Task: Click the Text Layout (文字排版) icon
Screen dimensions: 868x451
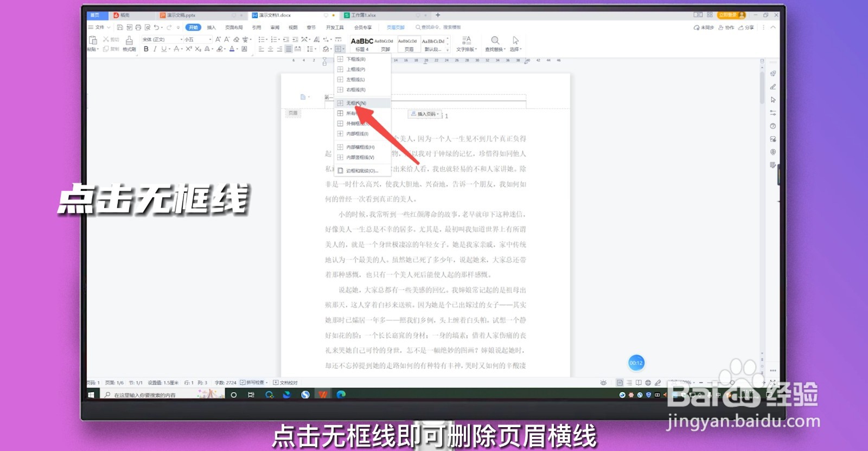Action: click(x=467, y=40)
